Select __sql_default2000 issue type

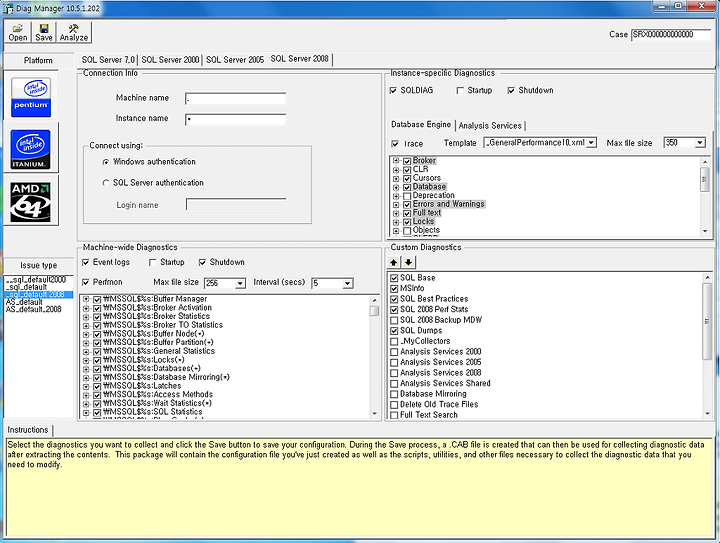click(36, 280)
